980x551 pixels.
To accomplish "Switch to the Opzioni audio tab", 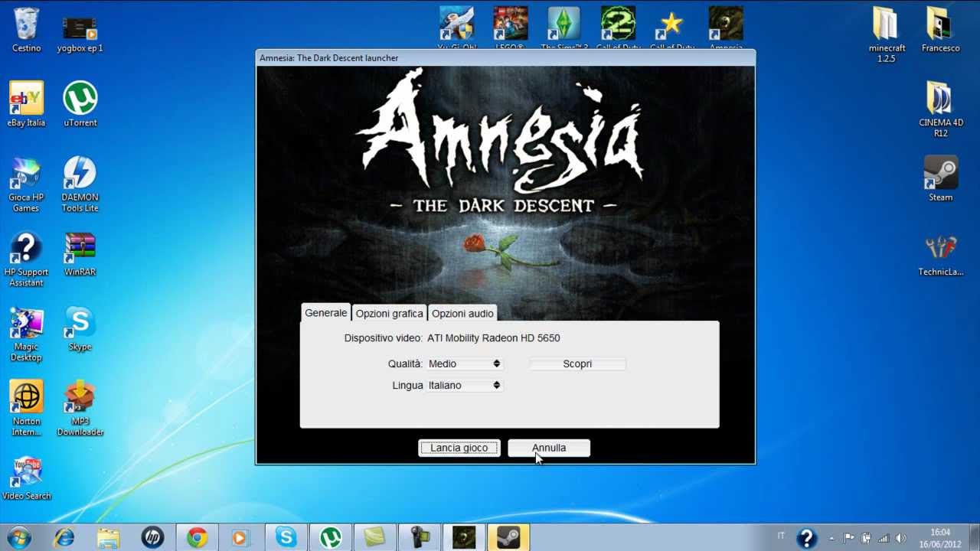I will 462,313.
